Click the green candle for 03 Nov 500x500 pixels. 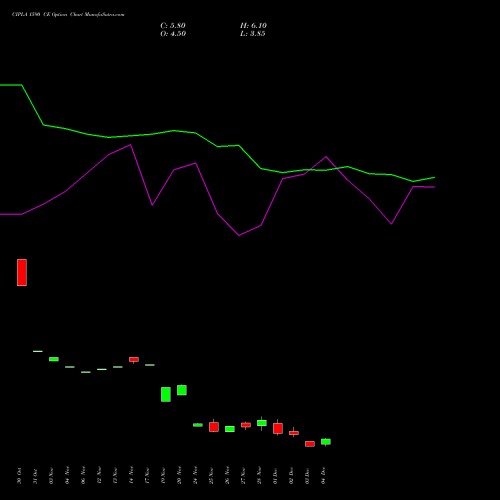(54, 359)
